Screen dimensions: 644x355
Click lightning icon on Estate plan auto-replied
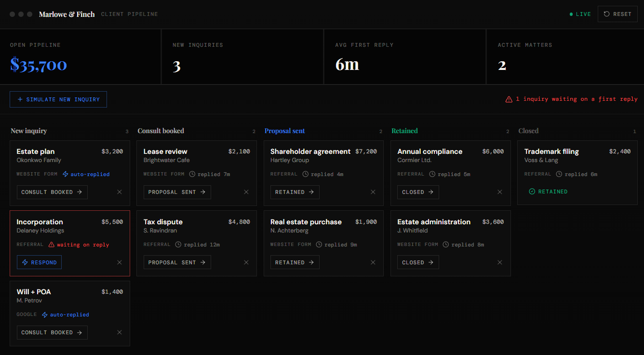click(66, 174)
